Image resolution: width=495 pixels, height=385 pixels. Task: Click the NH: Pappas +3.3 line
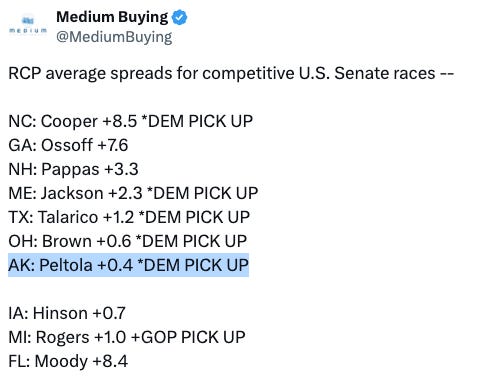point(73,169)
